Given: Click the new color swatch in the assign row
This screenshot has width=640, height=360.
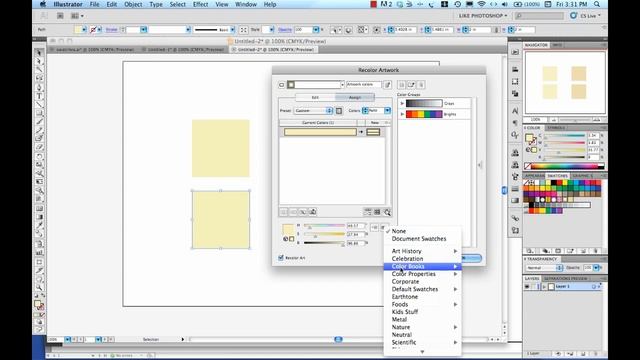Looking at the screenshot, I should 373,132.
